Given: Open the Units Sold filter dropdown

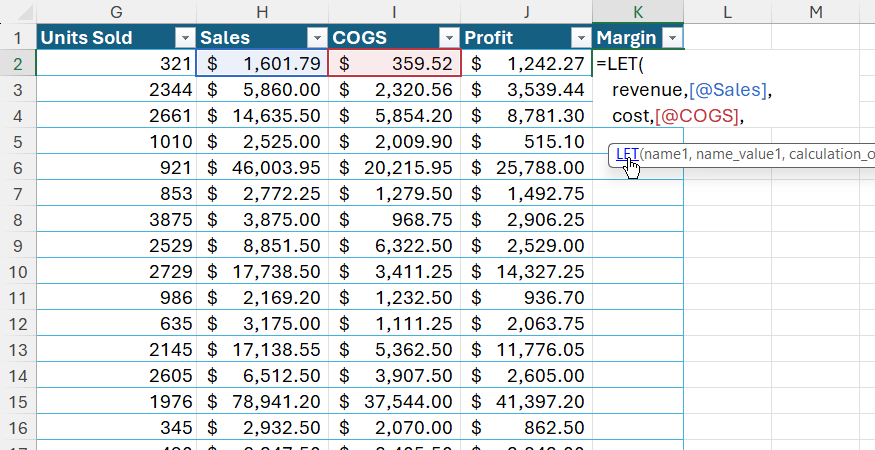Looking at the screenshot, I should point(185,37).
